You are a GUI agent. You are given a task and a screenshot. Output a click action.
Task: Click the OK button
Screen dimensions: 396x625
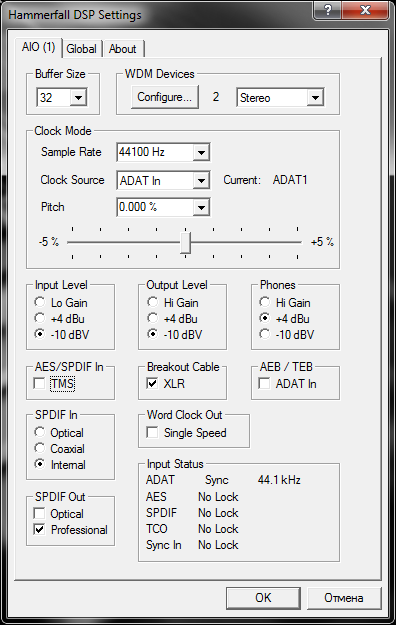point(263,598)
